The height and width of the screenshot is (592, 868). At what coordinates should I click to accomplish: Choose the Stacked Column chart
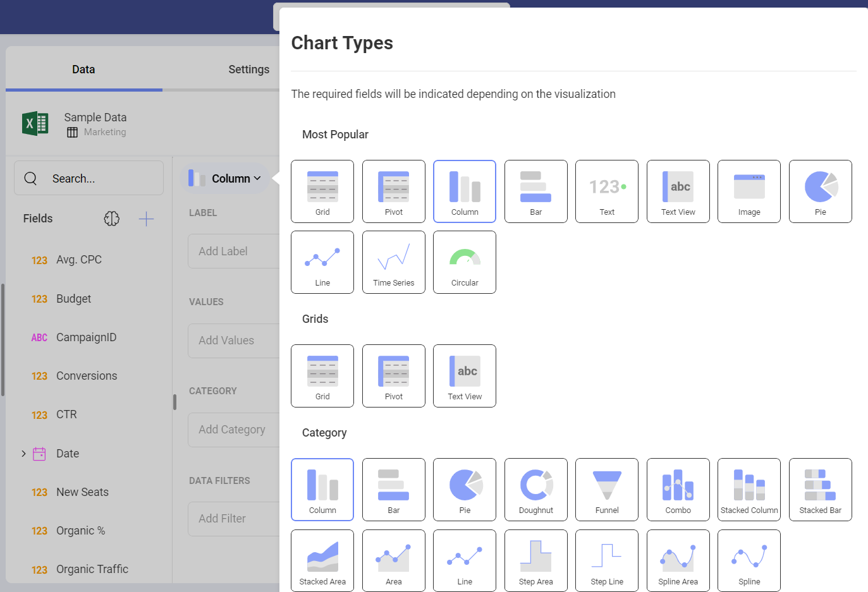coord(749,490)
